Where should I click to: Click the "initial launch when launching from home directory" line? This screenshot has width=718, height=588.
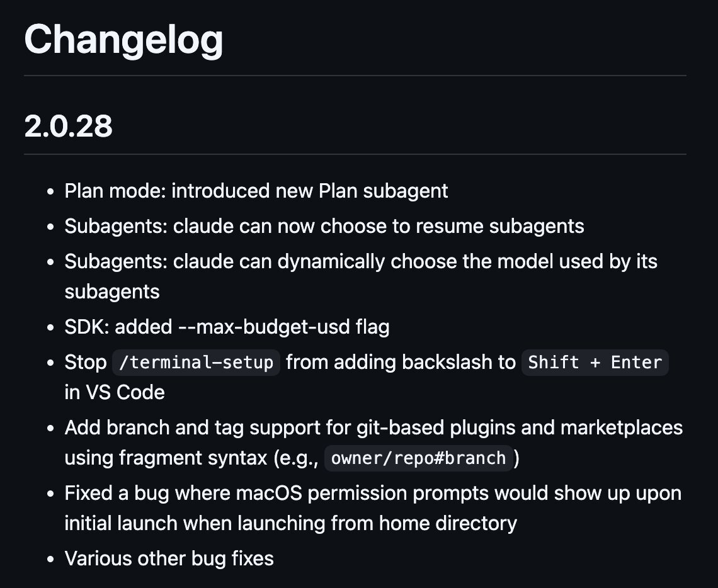tap(290, 523)
